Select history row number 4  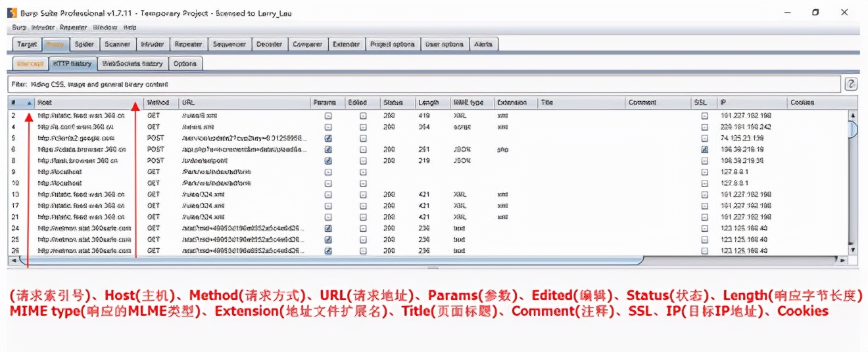427,127
